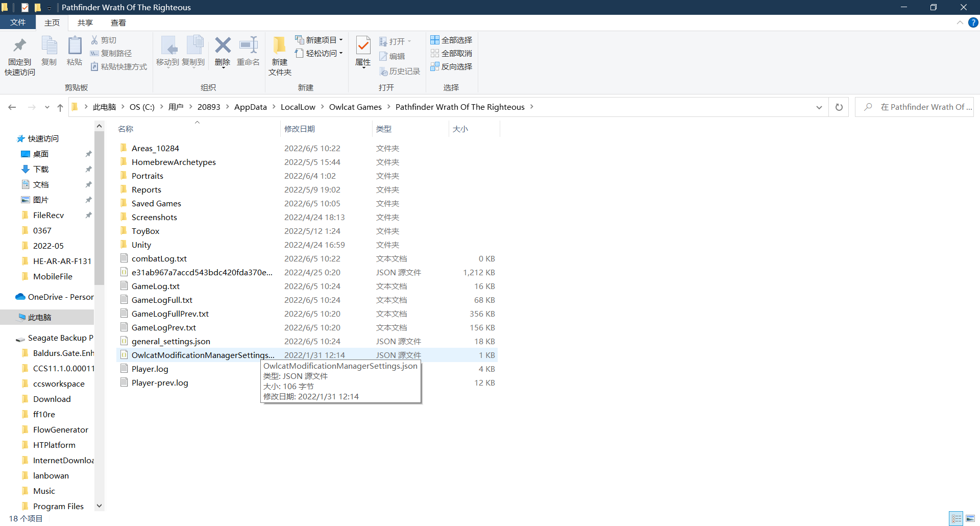Select 快速访问 in the navigation pane

(x=43, y=138)
